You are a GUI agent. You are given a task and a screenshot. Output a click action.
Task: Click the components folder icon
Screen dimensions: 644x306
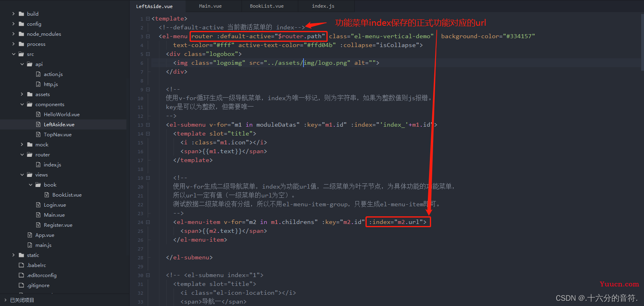tap(30, 104)
